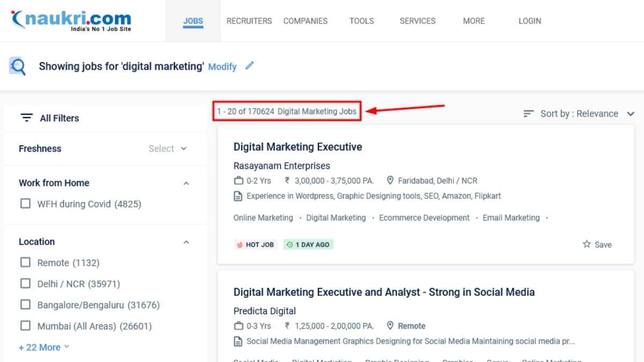644x362 pixels.
Task: Click the LOGIN link
Action: click(x=530, y=21)
